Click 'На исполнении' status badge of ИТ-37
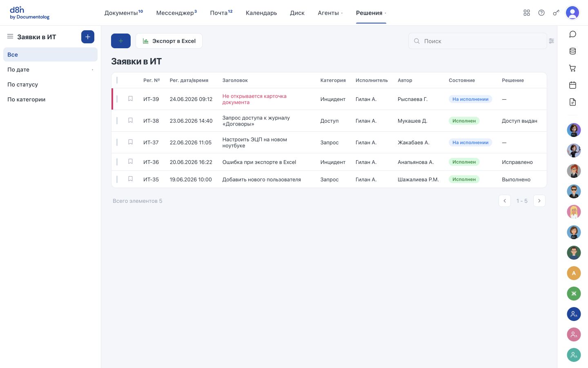 click(x=470, y=142)
